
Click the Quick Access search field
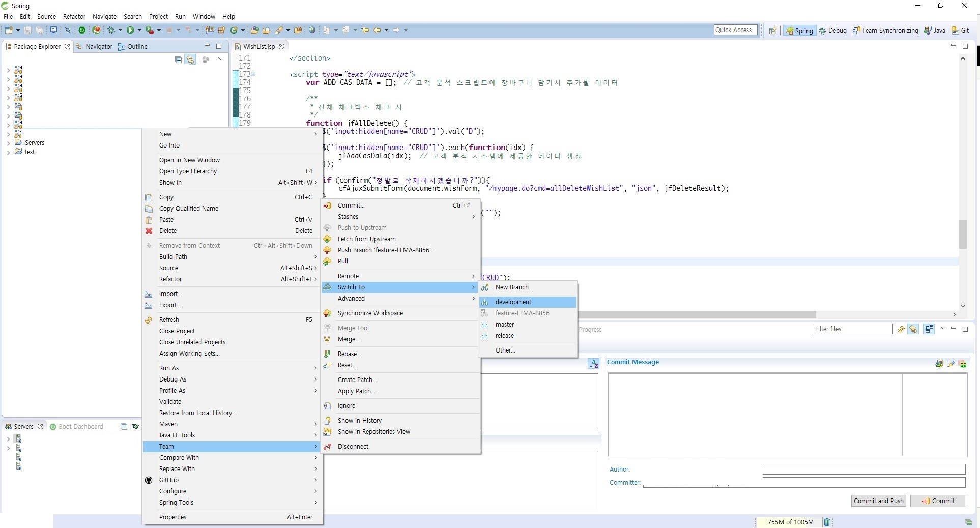pos(735,30)
